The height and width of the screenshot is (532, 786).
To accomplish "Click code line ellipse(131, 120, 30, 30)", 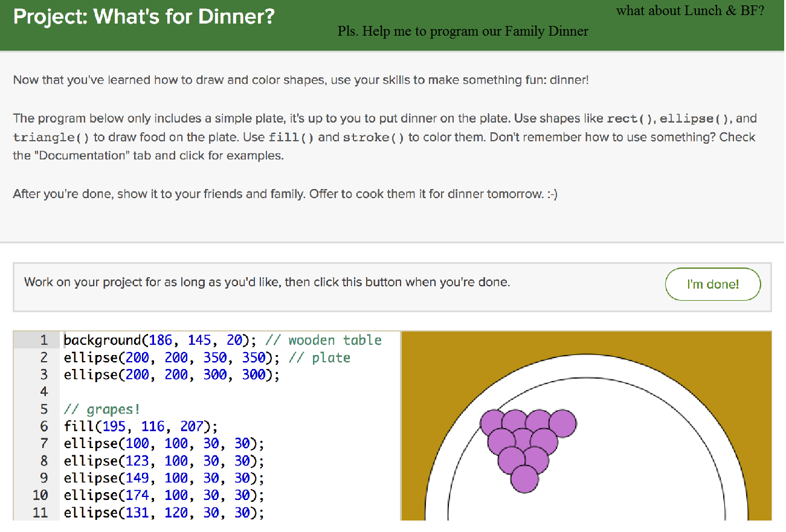I will tap(164, 513).
